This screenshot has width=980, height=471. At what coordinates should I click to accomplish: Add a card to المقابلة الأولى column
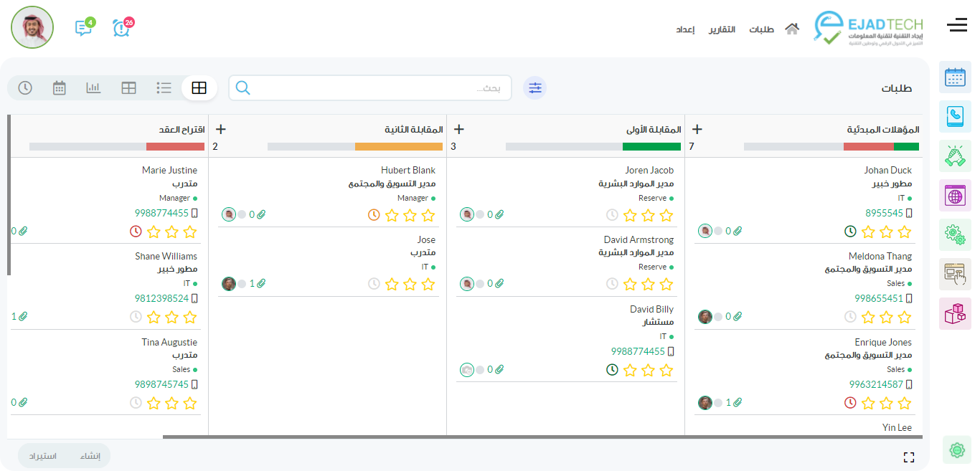(x=459, y=130)
